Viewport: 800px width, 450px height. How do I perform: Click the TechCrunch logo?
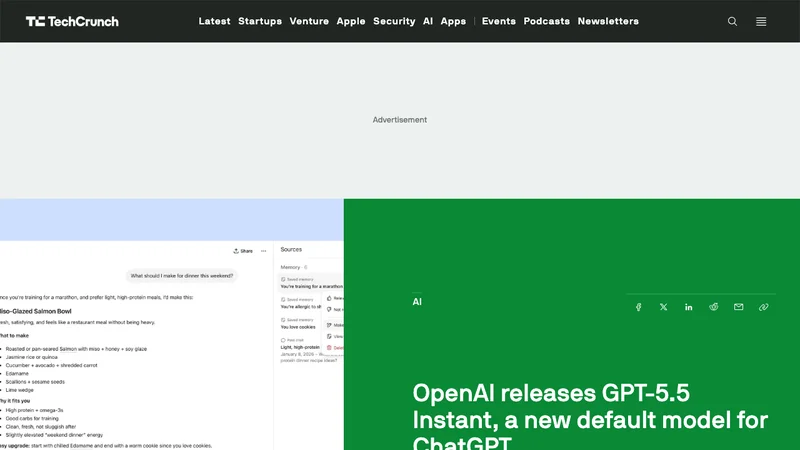(72, 21)
